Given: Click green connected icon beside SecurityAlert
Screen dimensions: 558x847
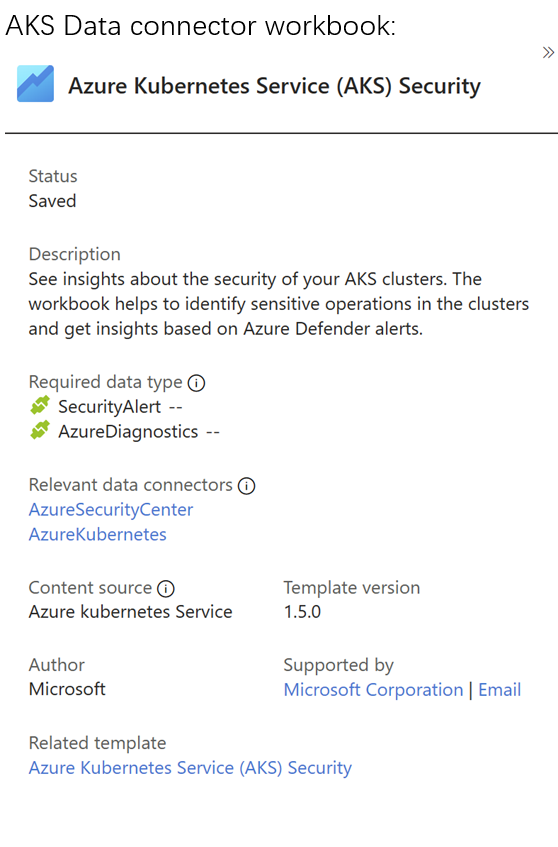Looking at the screenshot, I should (40, 405).
